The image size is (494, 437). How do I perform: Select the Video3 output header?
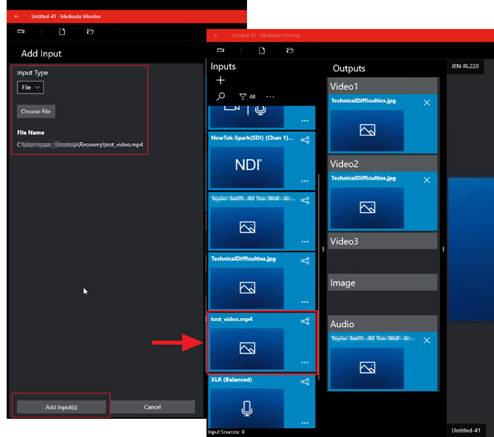383,241
